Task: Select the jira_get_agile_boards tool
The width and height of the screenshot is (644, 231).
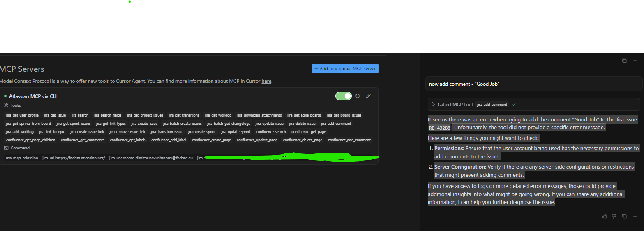Action: point(305,115)
